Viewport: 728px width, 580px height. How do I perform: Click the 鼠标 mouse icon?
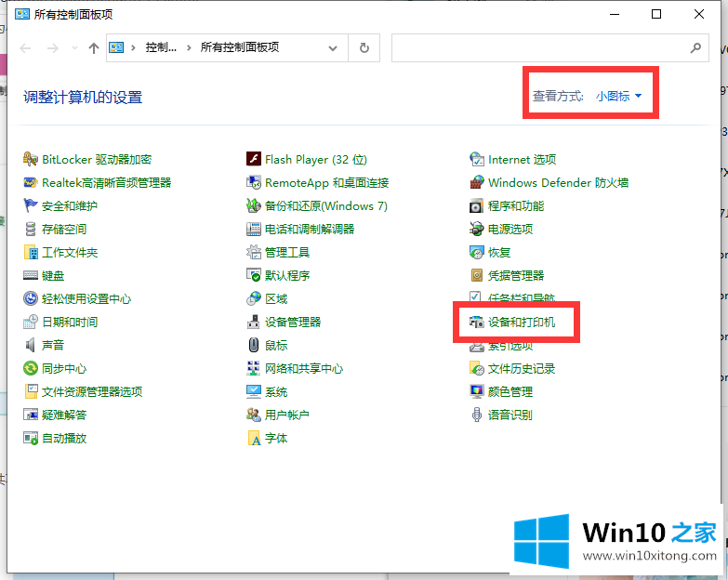[x=254, y=345]
